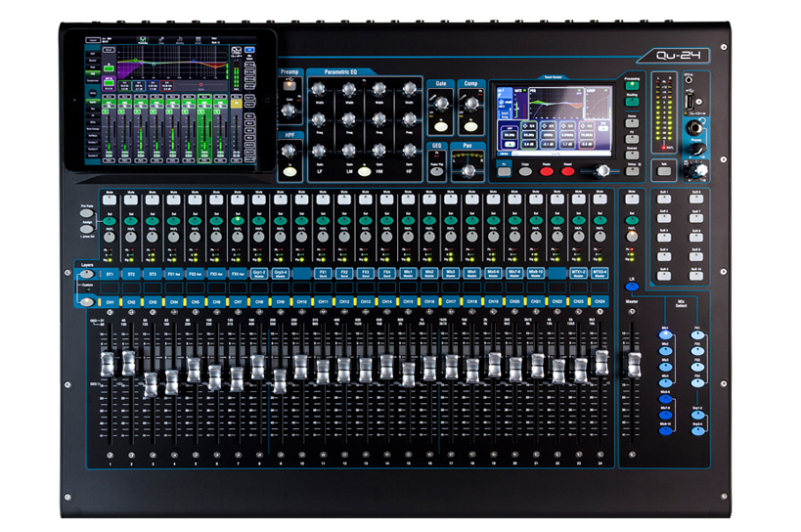This screenshot has width=801, height=532.
Task: Touch the Comp threshold knob
Action: [x=471, y=103]
